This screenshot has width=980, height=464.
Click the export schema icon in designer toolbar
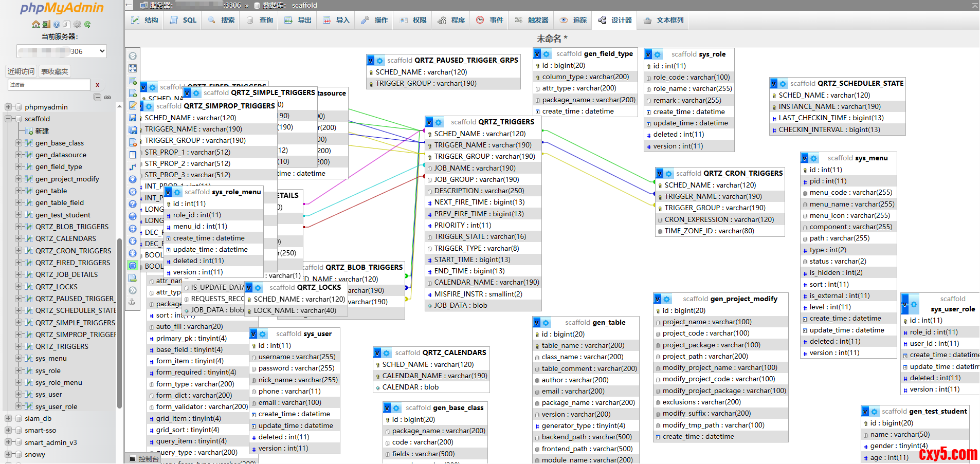pos(133,278)
